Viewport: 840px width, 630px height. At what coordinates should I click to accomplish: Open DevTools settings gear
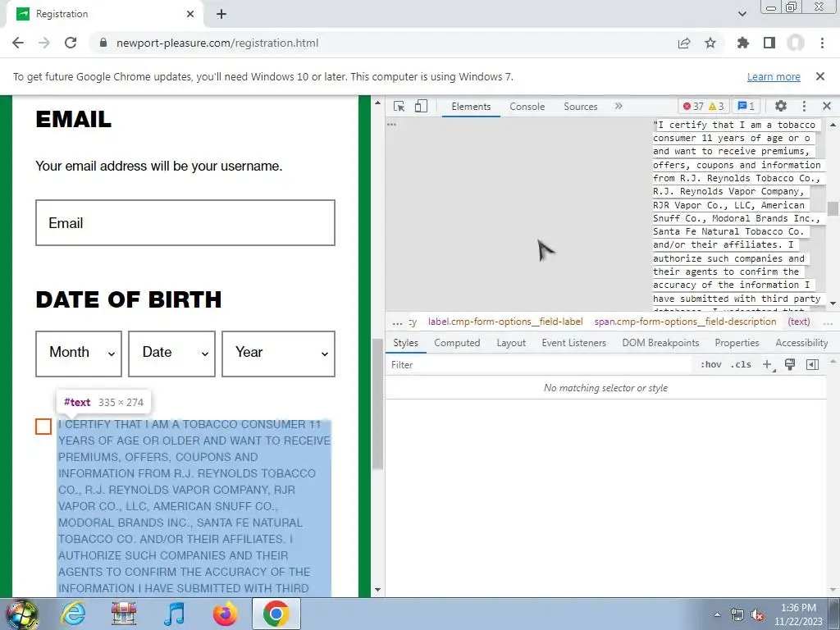click(781, 106)
